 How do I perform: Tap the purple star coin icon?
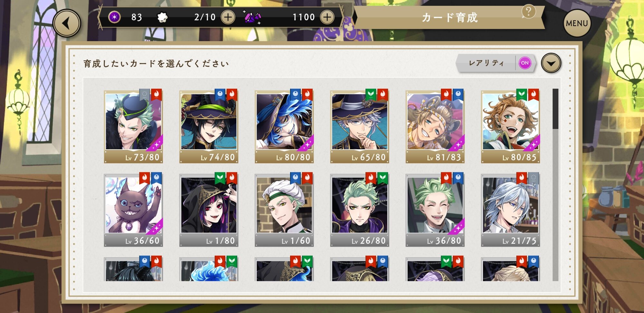[x=114, y=17]
